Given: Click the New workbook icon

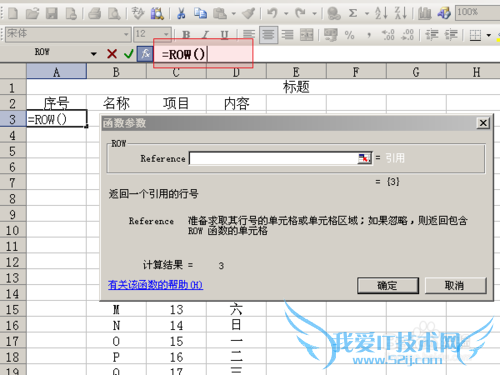Looking at the screenshot, I should (13, 14).
